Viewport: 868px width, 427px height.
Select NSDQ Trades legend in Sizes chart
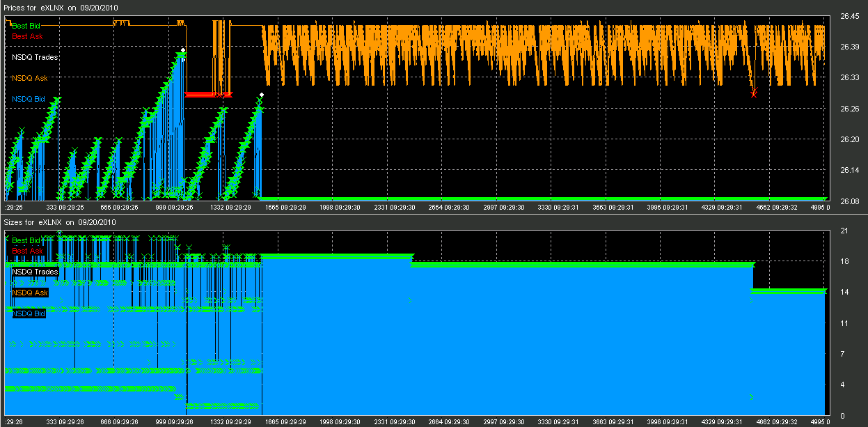coord(35,272)
